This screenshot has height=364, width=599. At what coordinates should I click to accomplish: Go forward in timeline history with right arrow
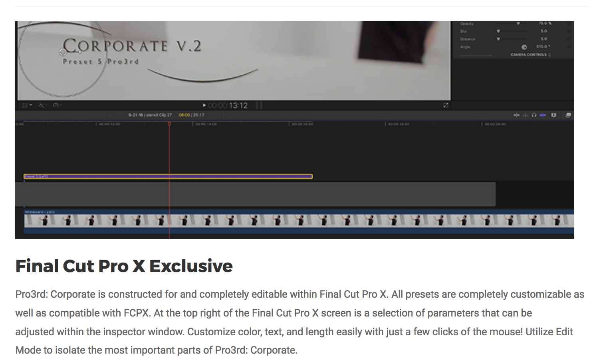pos(224,115)
